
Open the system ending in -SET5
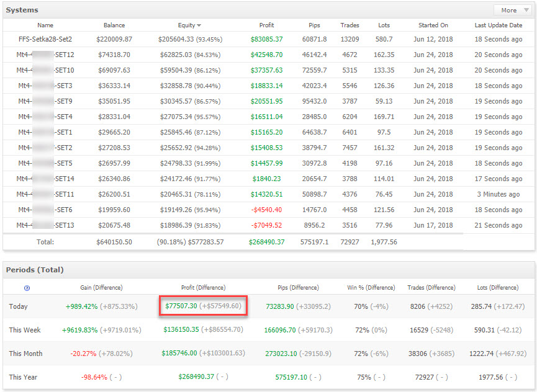tap(45, 163)
